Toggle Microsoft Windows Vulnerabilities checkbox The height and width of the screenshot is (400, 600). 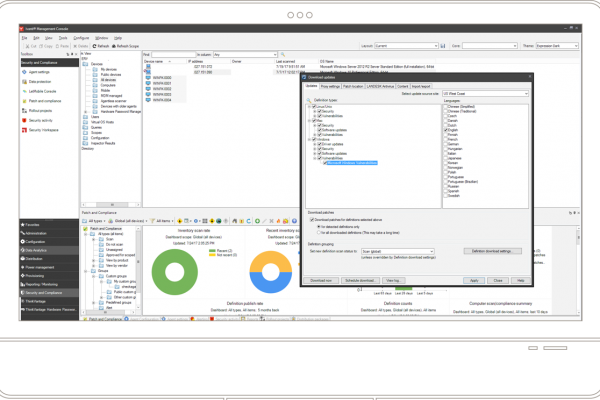coord(325,163)
